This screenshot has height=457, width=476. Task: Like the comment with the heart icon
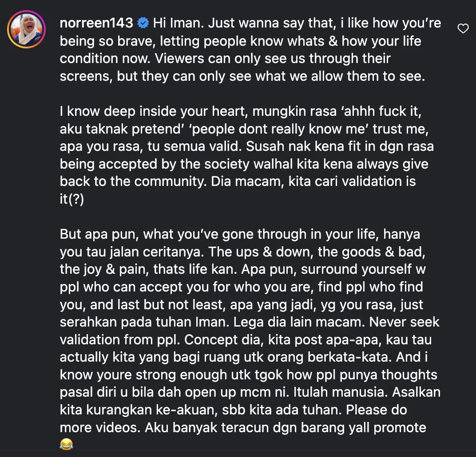point(463,29)
